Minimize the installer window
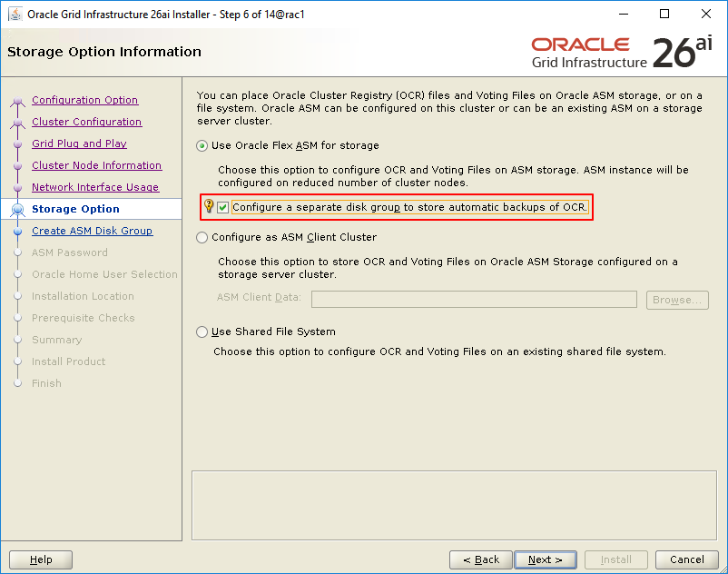 click(x=624, y=14)
